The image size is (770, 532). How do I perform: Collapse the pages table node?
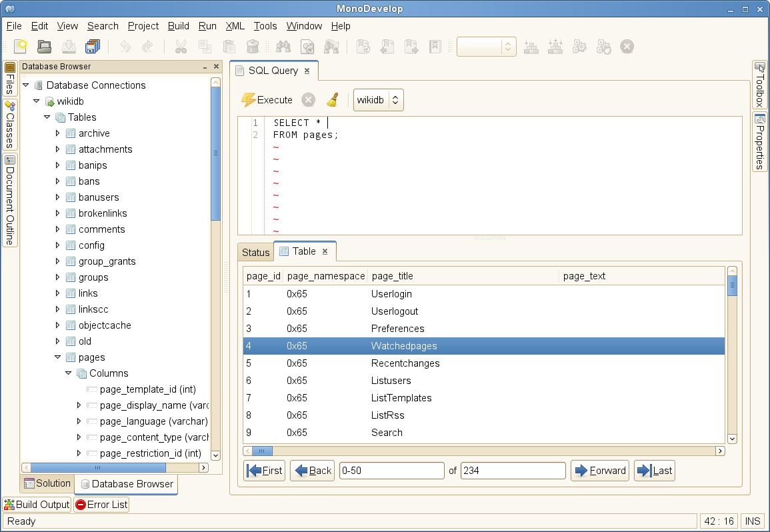pos(57,357)
